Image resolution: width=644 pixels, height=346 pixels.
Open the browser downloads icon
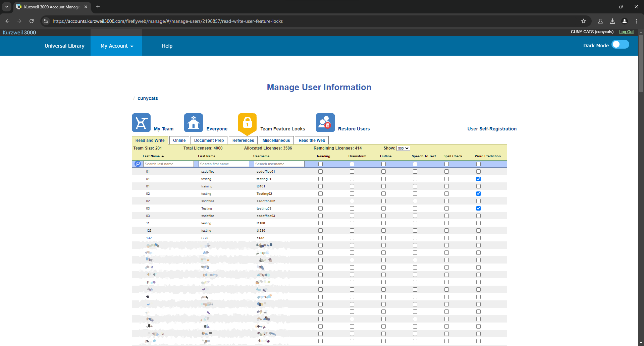coord(612,21)
